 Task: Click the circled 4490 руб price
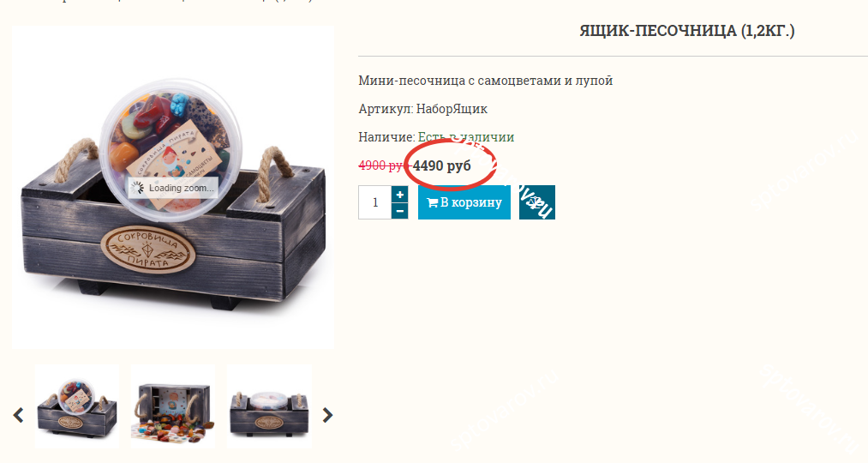coord(442,165)
